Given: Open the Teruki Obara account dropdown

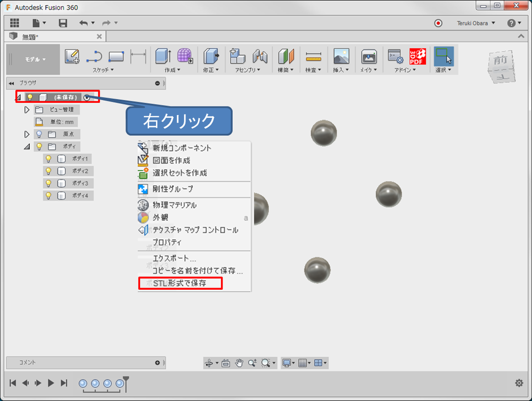Looking at the screenshot, I should 476,23.
